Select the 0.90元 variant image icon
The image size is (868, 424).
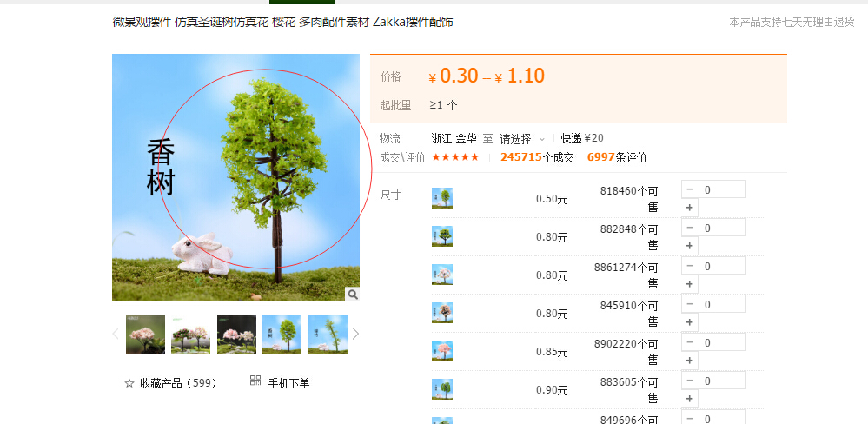pyautogui.click(x=442, y=389)
